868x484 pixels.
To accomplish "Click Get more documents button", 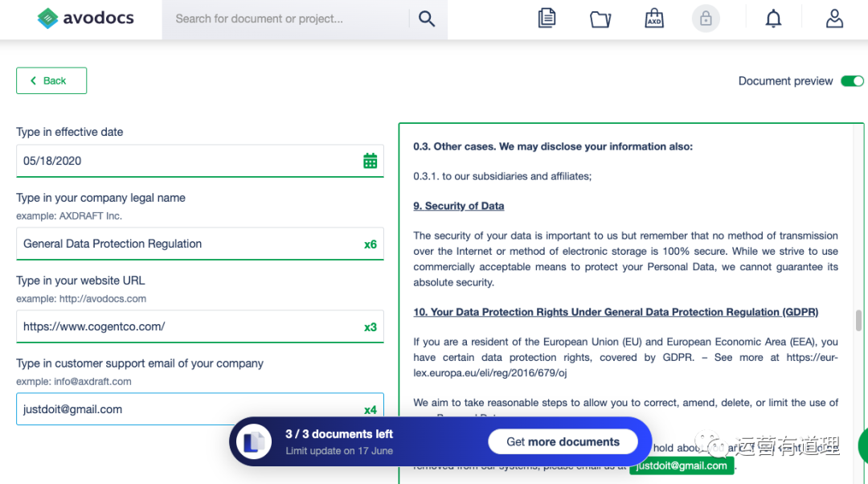I will (563, 441).
